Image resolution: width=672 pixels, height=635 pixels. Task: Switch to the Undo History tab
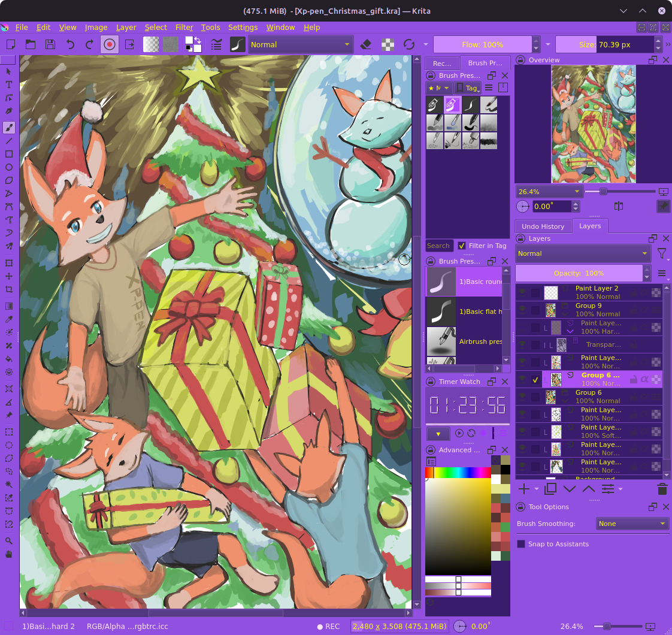click(x=543, y=226)
